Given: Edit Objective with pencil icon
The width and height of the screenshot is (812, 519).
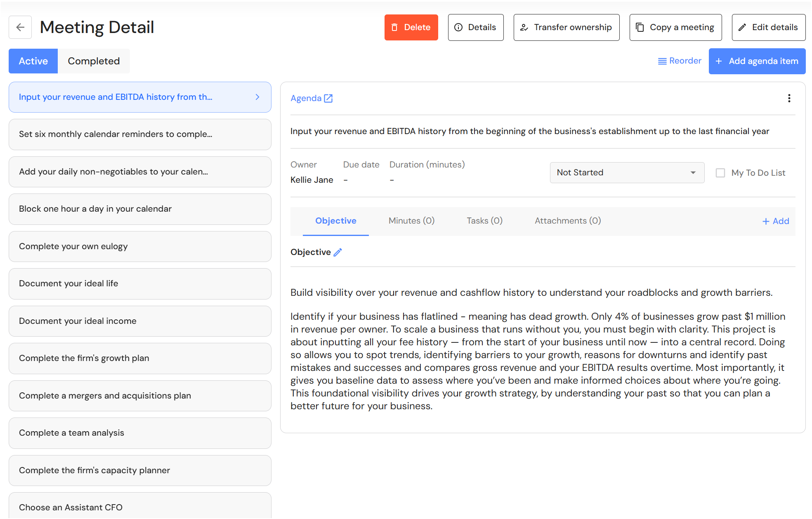Looking at the screenshot, I should (338, 252).
